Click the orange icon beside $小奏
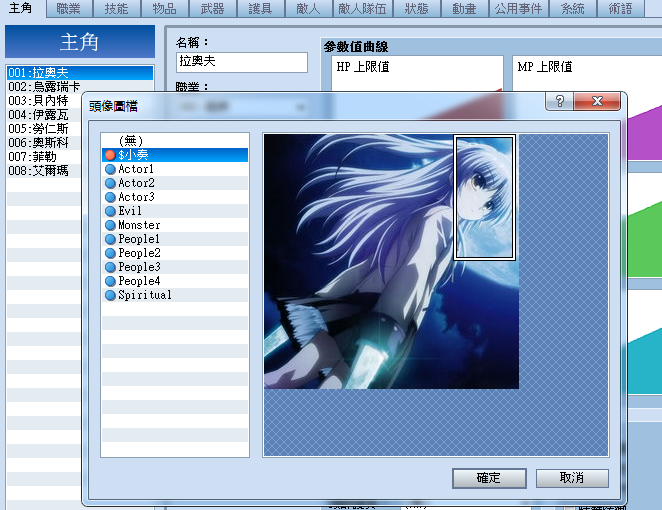 (110, 155)
